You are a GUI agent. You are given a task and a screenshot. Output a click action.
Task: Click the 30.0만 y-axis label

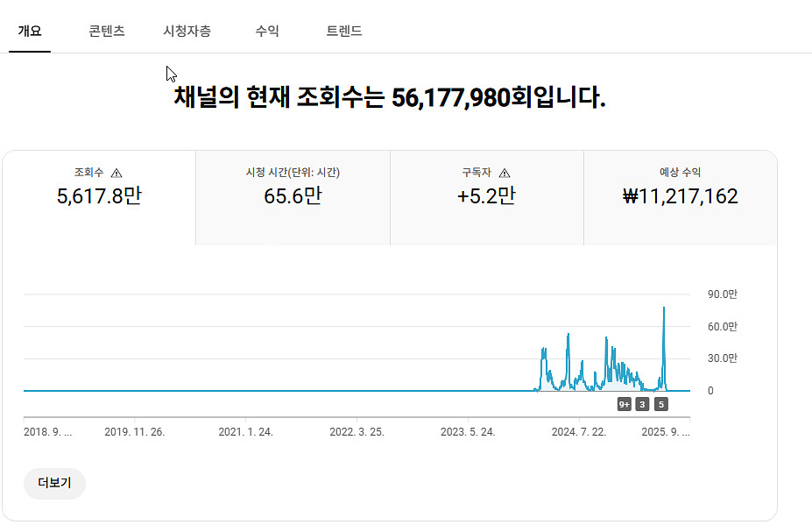pos(723,358)
